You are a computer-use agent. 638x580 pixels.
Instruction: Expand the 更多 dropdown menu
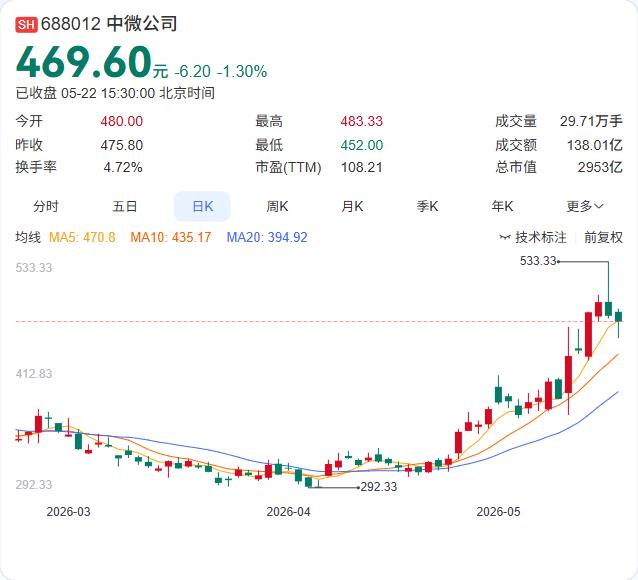click(584, 206)
